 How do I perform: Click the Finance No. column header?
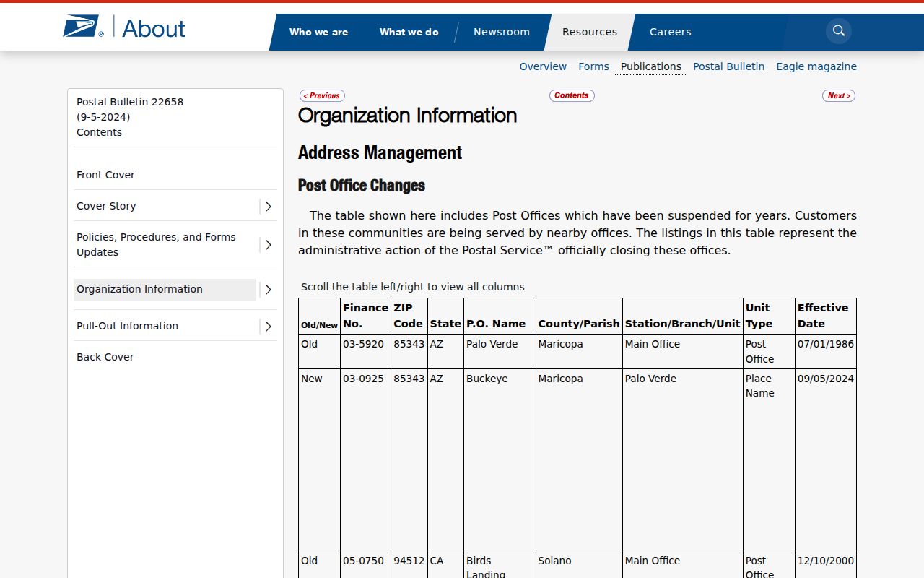365,316
